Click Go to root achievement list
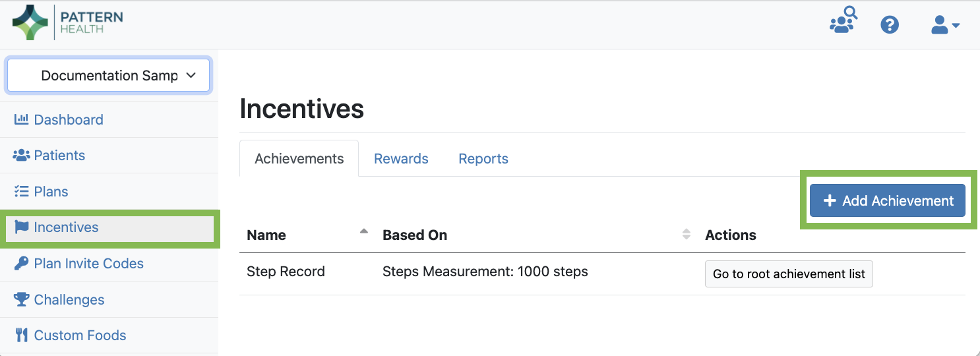 tap(789, 274)
